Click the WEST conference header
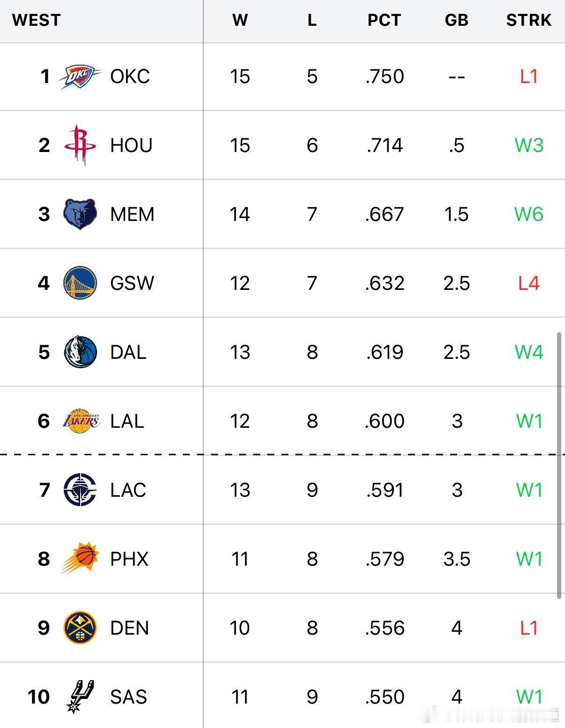565x728 pixels. pyautogui.click(x=37, y=20)
